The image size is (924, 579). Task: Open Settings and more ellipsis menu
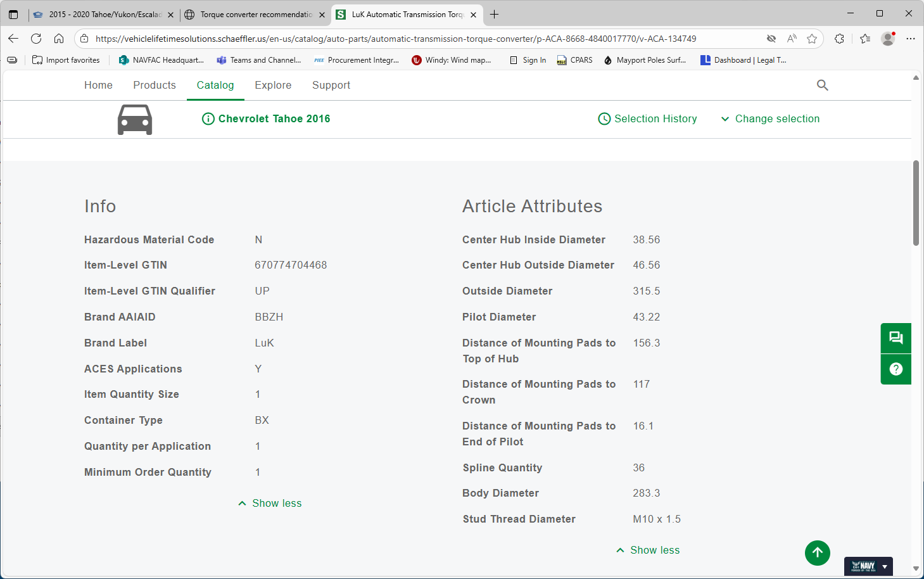coord(911,39)
